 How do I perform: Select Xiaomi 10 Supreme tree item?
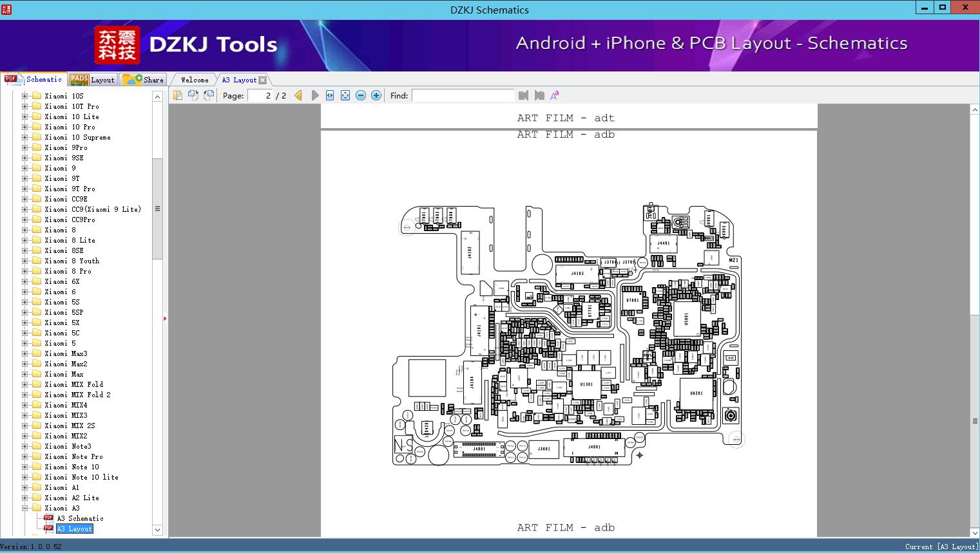[77, 137]
